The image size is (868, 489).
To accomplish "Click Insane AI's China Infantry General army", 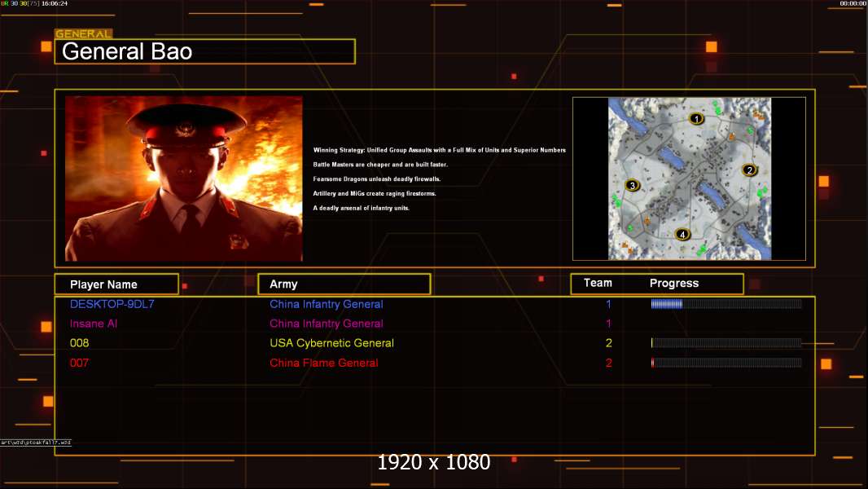I will pos(326,324).
